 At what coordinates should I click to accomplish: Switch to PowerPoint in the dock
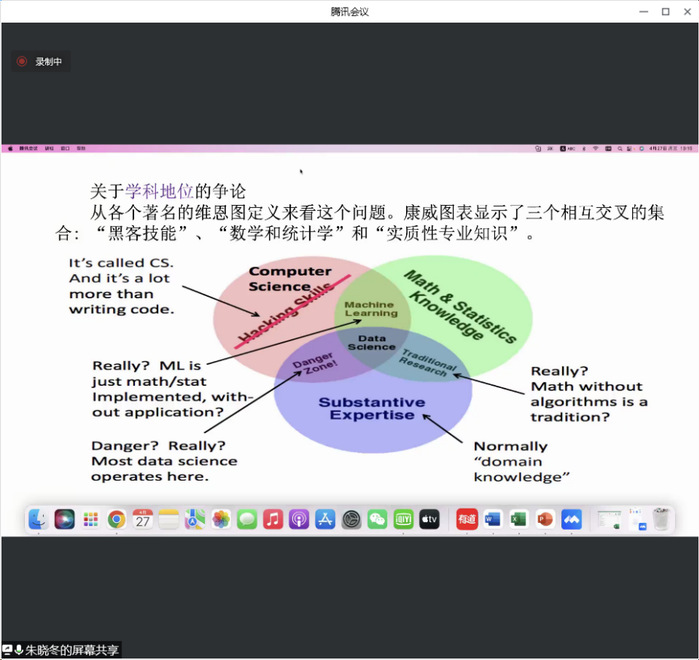(x=545, y=519)
